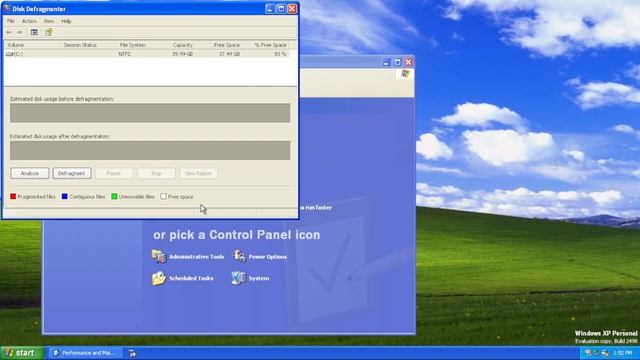Image resolution: width=640 pixels, height=360 pixels.
Task: Open the Help menu
Action: point(66,21)
